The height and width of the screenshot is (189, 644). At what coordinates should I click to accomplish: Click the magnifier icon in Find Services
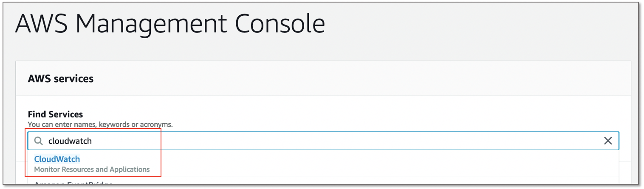[39, 141]
